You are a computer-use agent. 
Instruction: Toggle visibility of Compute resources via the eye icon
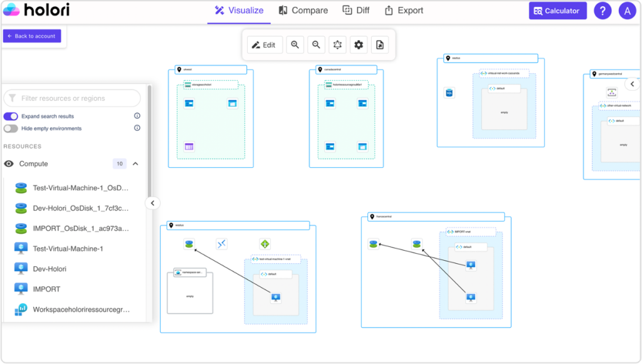[x=9, y=164]
